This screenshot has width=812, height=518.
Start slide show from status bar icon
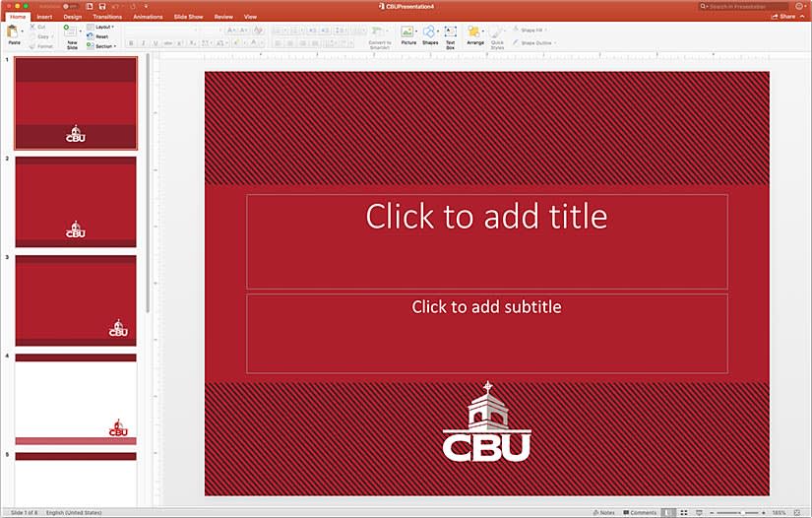tap(699, 512)
